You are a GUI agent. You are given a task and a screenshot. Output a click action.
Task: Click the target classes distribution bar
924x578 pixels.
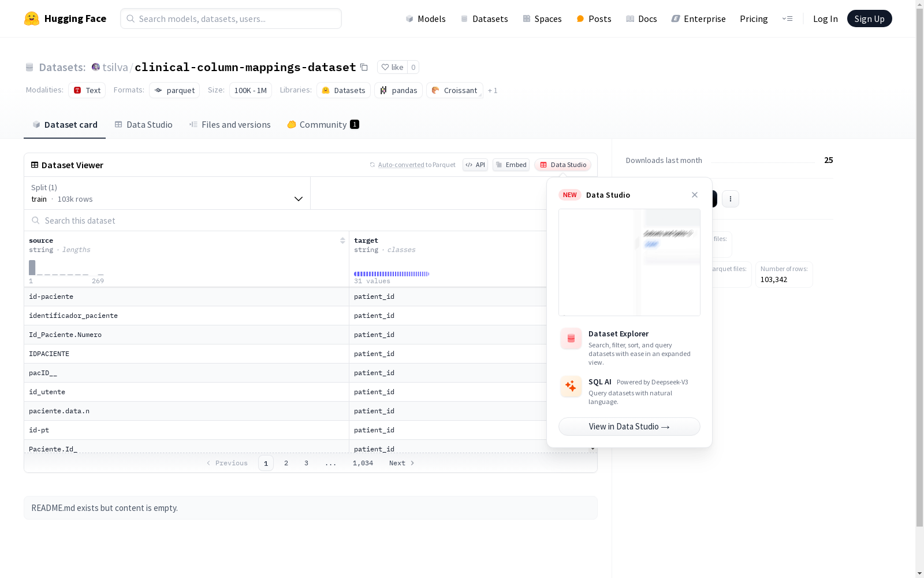(392, 274)
